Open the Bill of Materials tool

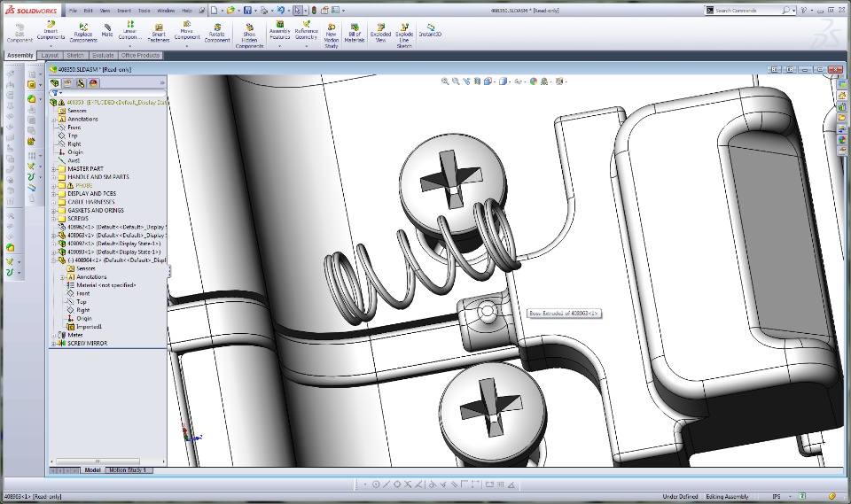click(x=354, y=31)
